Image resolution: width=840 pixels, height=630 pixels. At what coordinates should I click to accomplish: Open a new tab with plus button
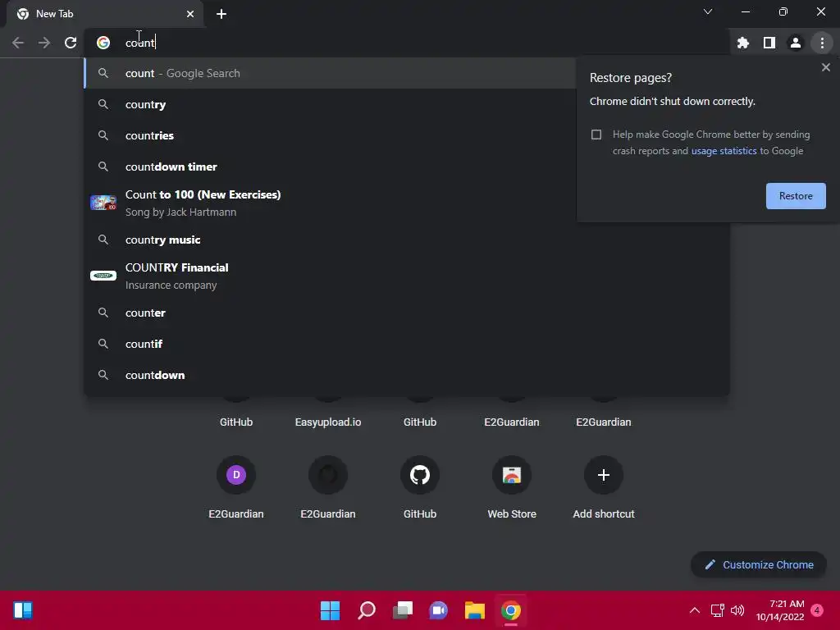[x=221, y=14]
